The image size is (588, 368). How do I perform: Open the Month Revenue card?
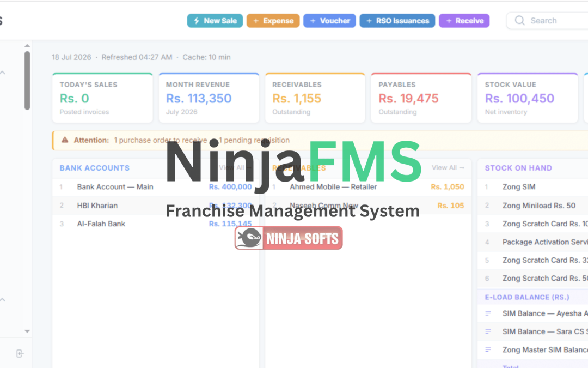pyautogui.click(x=209, y=98)
